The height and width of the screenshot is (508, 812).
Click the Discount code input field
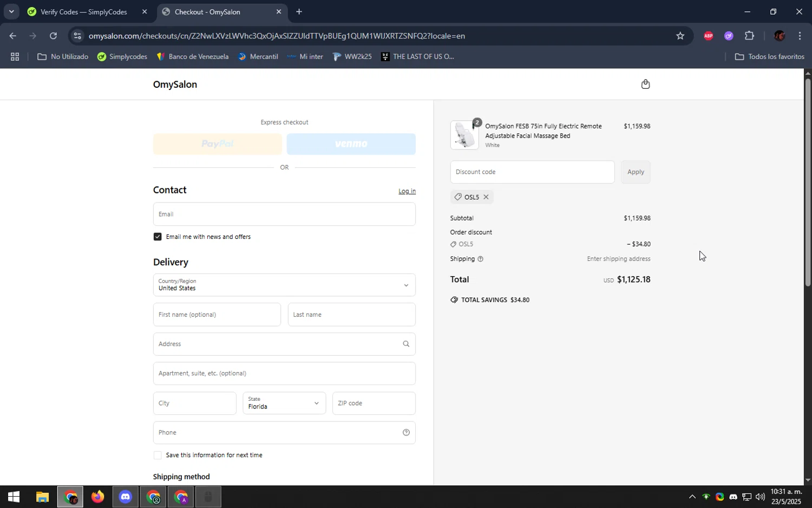pyautogui.click(x=532, y=172)
